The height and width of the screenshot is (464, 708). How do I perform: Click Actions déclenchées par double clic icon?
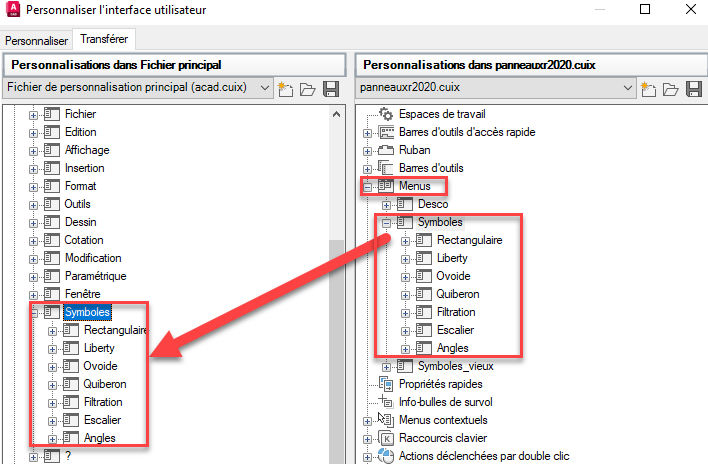tap(386, 456)
